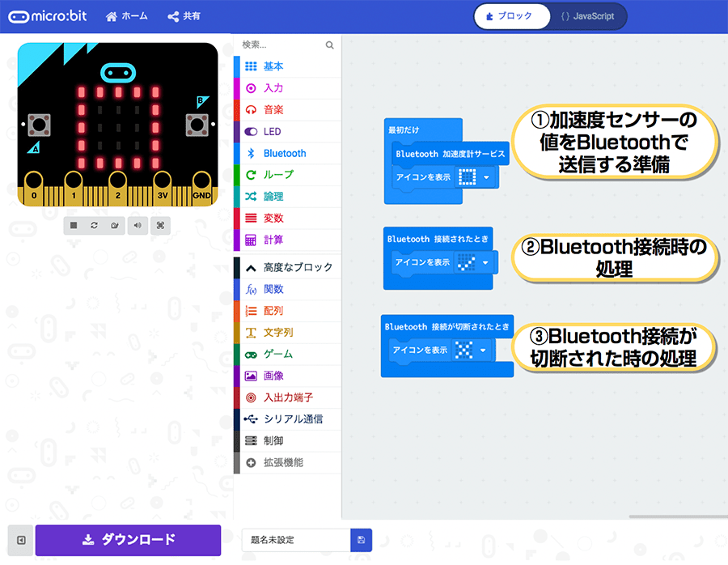Open the 基本 block category
728x565 pixels.
287,66
